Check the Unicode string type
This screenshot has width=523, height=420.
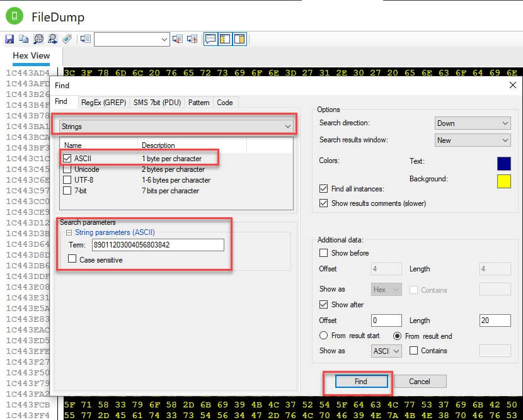(x=67, y=169)
